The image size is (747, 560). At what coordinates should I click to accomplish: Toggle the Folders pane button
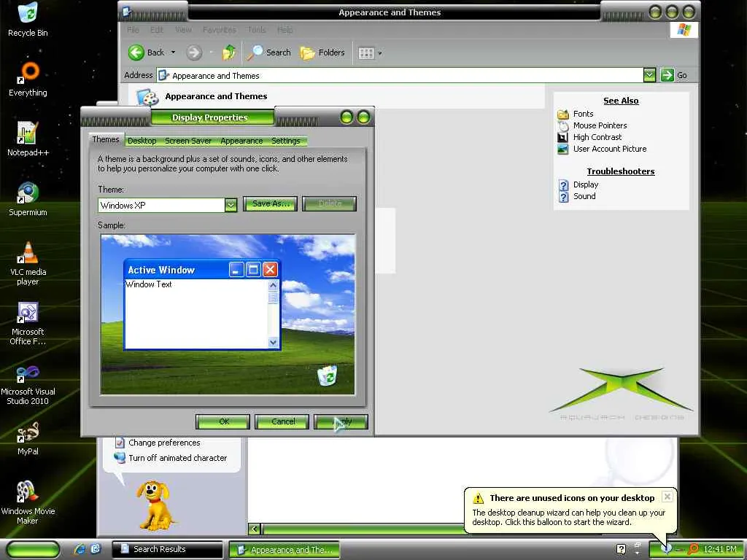click(x=322, y=52)
